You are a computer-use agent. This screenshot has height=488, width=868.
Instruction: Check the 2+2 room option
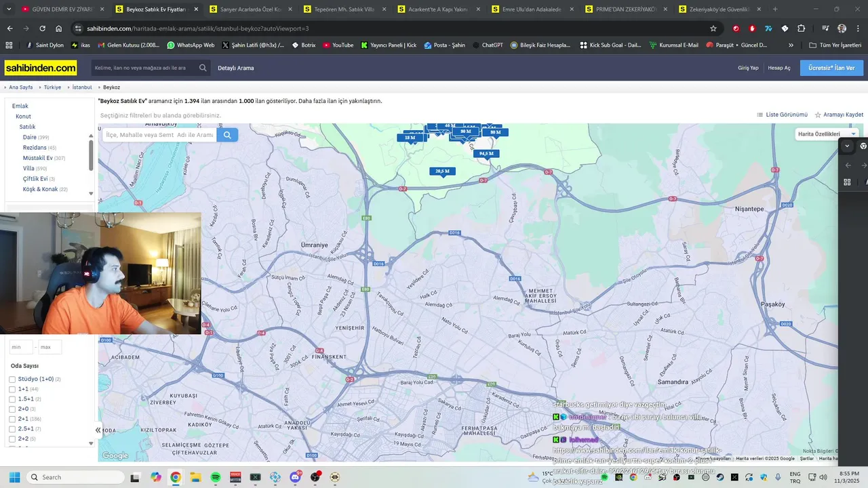click(x=12, y=439)
